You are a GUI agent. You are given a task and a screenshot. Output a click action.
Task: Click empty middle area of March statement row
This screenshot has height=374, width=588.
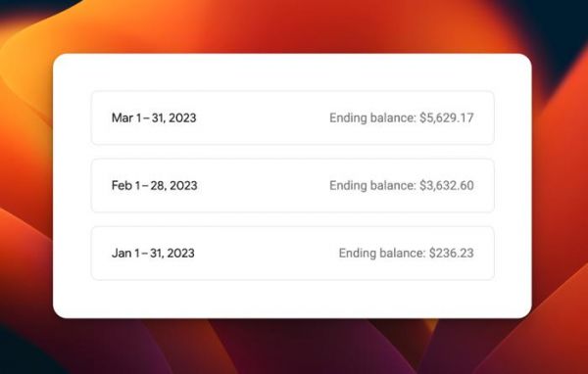coord(263,117)
